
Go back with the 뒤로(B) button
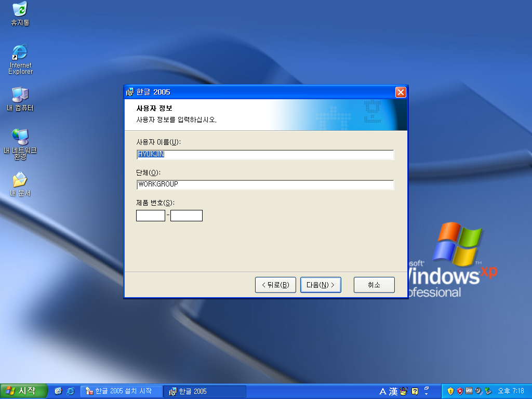click(275, 285)
